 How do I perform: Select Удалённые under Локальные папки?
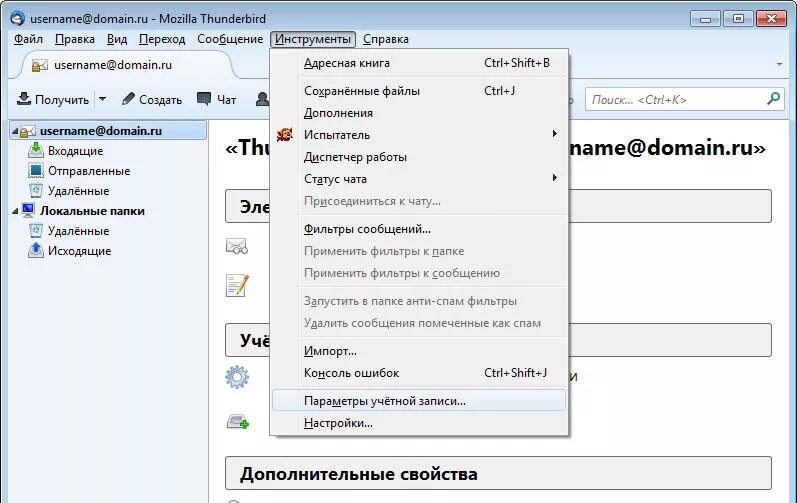109,231
